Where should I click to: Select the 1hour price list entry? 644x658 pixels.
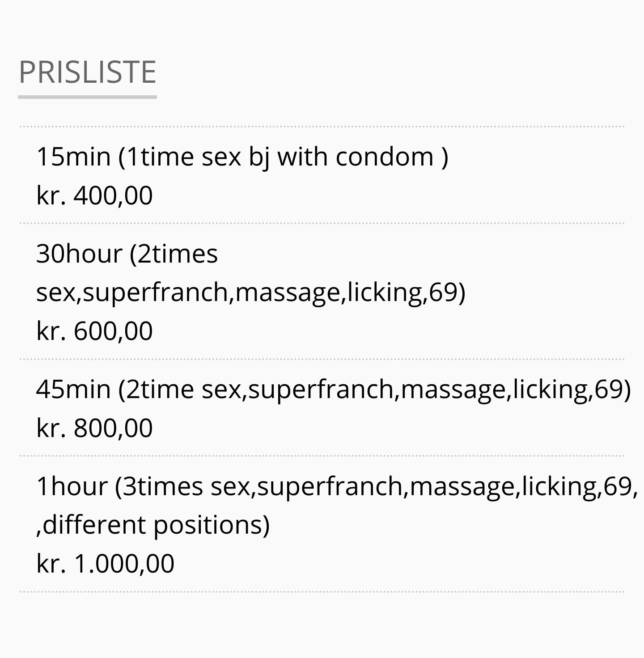click(x=337, y=486)
